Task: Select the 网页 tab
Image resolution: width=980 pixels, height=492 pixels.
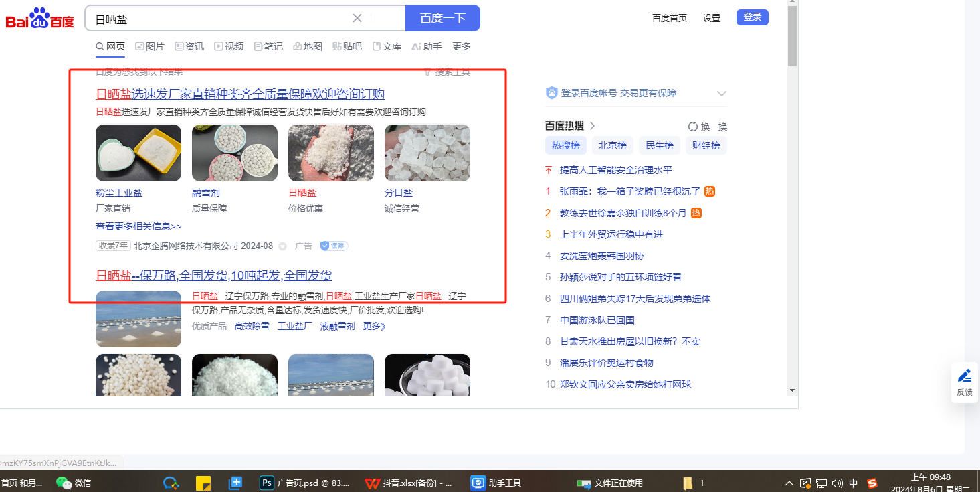Action: (110, 46)
